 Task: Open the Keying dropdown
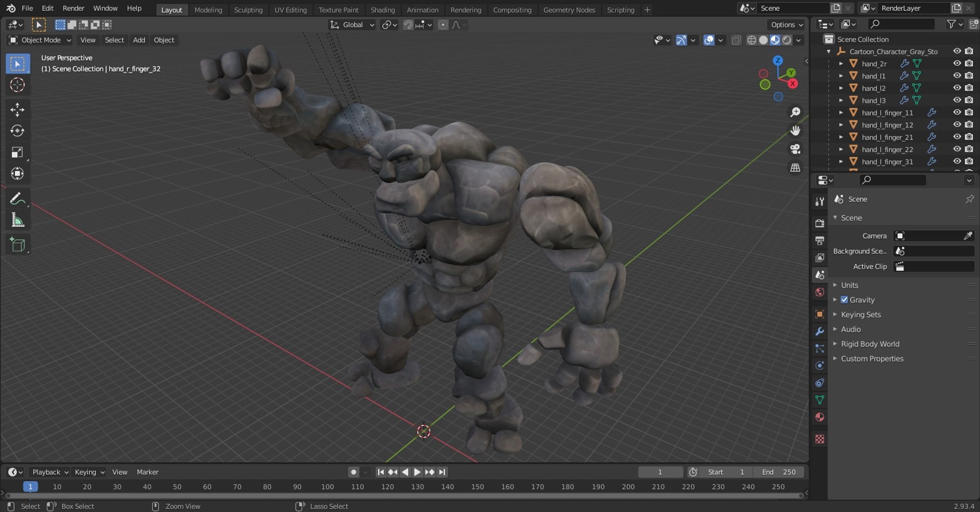89,472
